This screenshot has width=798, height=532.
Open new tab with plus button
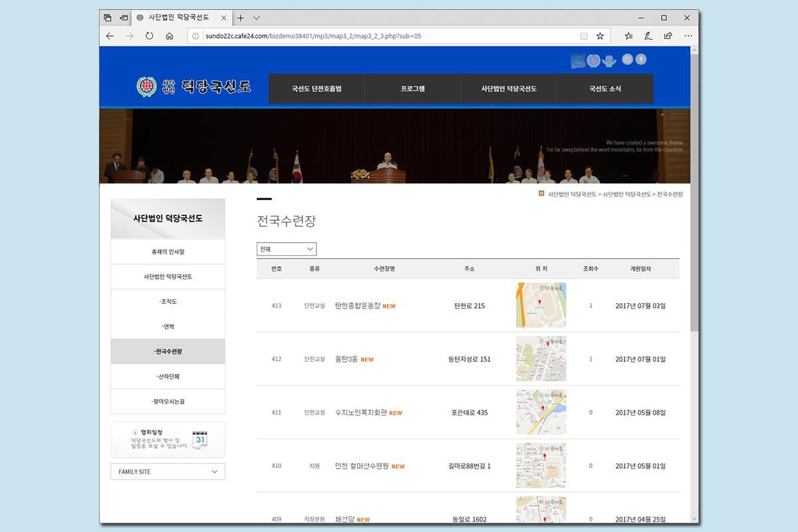pos(240,18)
